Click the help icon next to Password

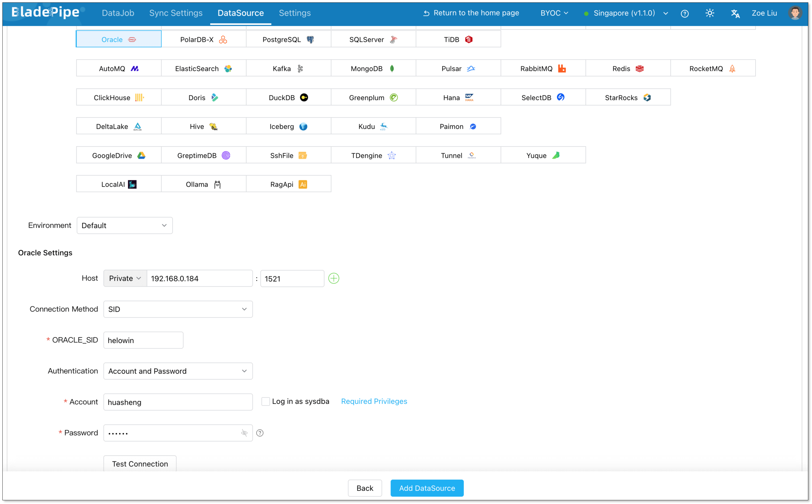(260, 433)
